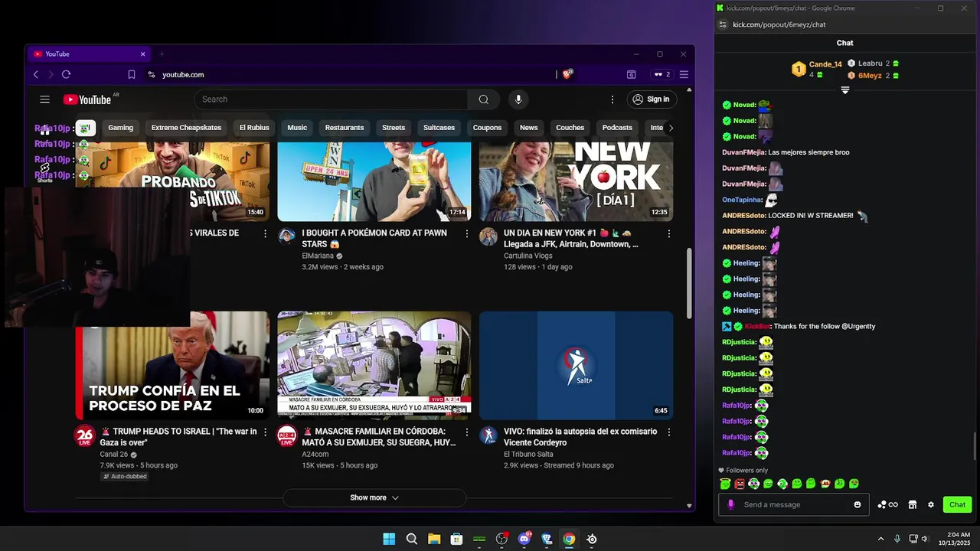The width and height of the screenshot is (980, 551).
Task: Open the Kick chat shop icon
Action: pos(913,504)
